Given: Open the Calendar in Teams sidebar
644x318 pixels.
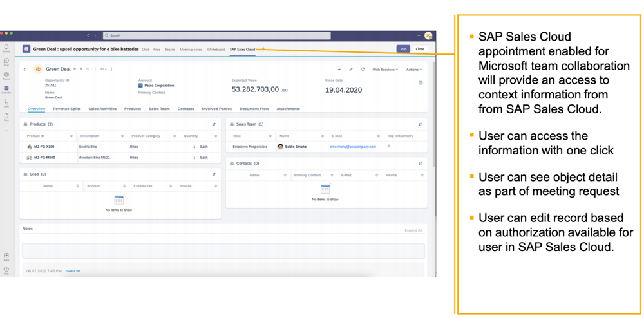Looking at the screenshot, I should pos(6,89).
